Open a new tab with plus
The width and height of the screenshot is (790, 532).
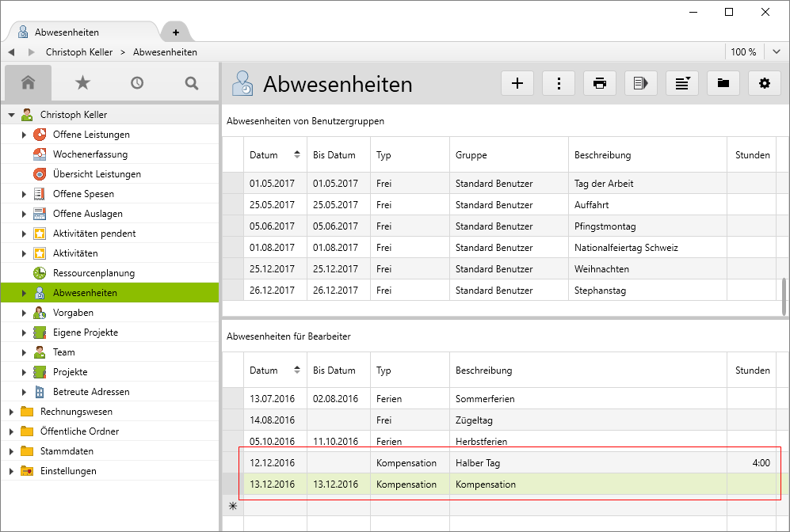(176, 32)
